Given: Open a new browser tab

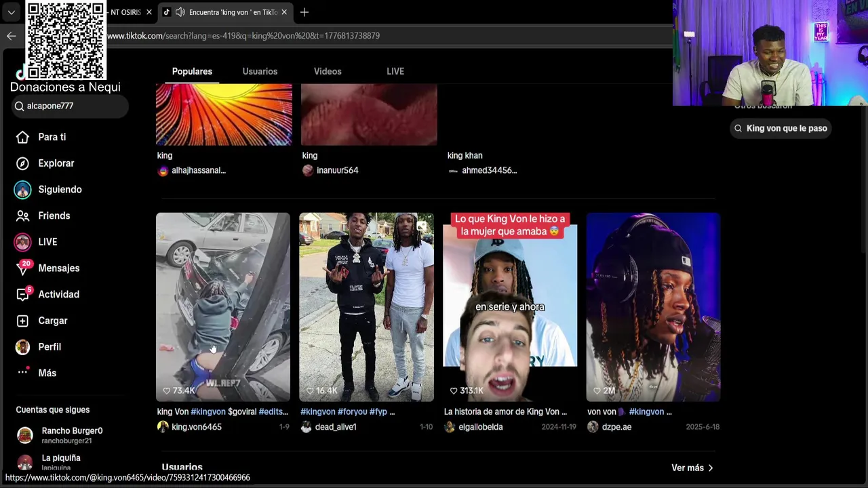Looking at the screenshot, I should click(x=304, y=12).
